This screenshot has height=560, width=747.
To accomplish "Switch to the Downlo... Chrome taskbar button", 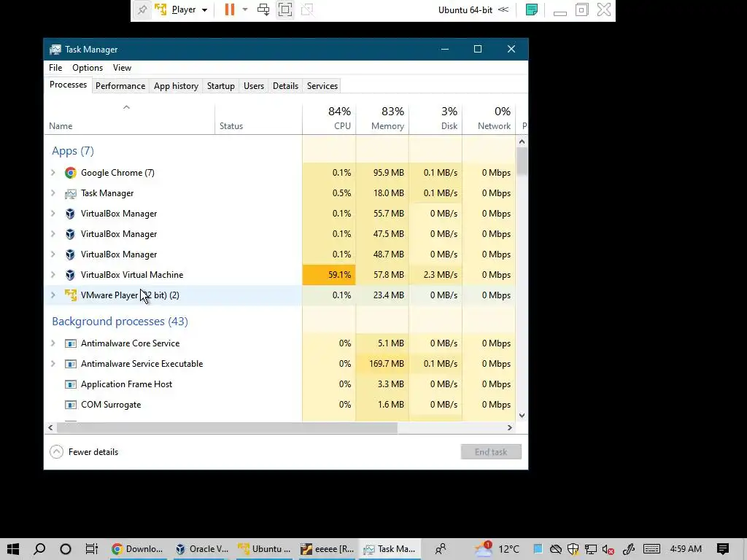I will pos(137,549).
